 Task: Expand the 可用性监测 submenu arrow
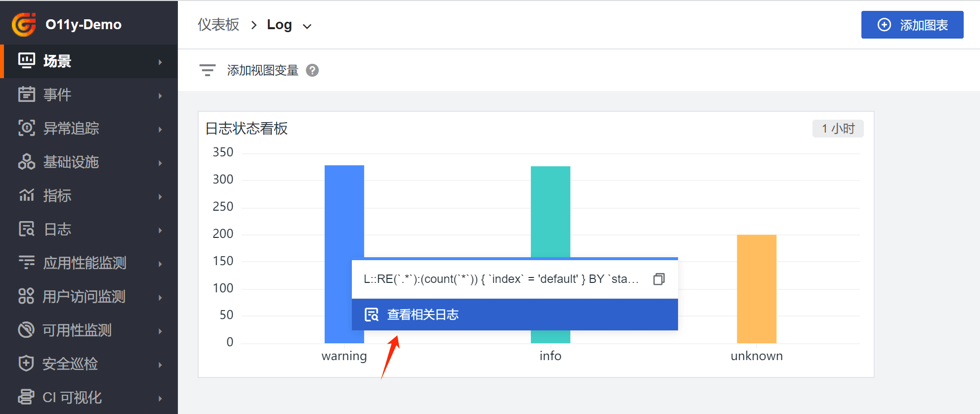pos(160,331)
